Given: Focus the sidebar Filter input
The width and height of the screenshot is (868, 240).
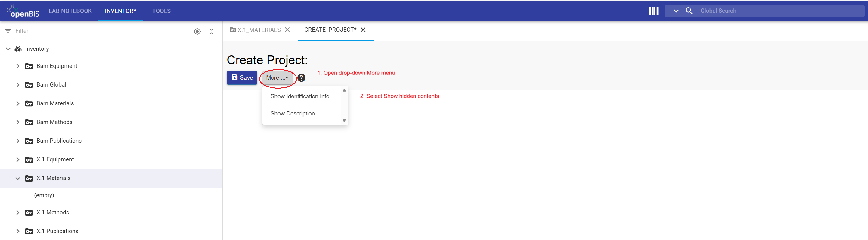Looking at the screenshot, I should tap(101, 31).
